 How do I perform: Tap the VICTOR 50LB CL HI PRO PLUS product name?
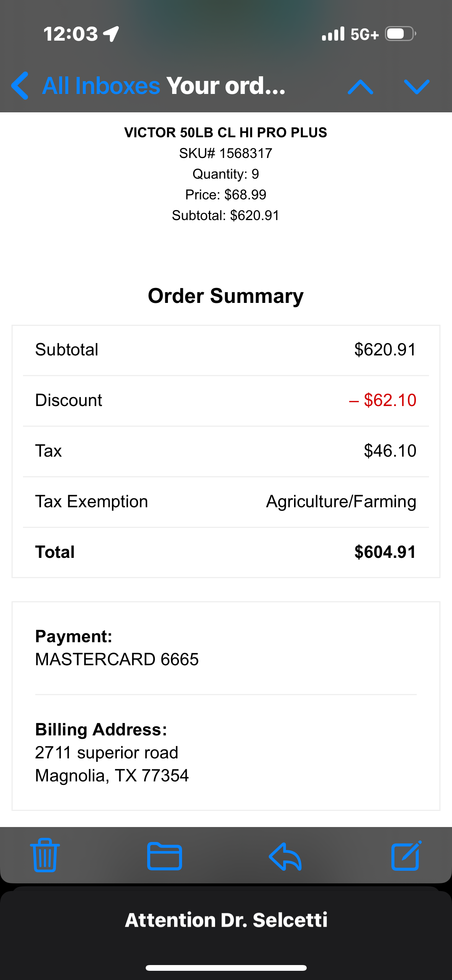point(226,133)
